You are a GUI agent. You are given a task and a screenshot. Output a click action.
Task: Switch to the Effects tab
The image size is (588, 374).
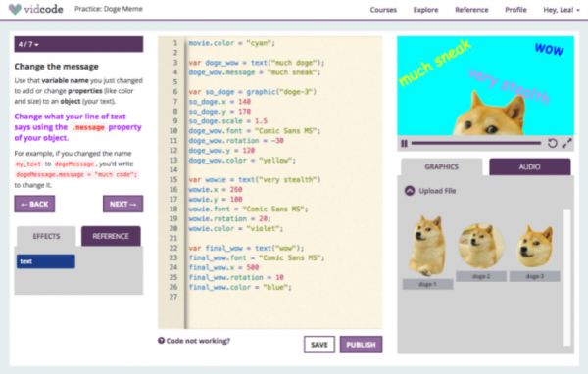tap(46, 236)
